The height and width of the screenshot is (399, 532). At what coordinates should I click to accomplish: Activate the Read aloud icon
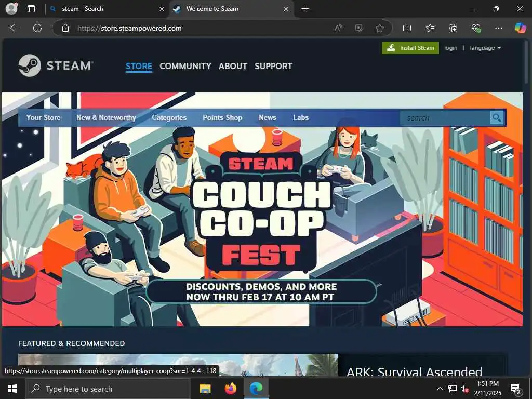338,28
